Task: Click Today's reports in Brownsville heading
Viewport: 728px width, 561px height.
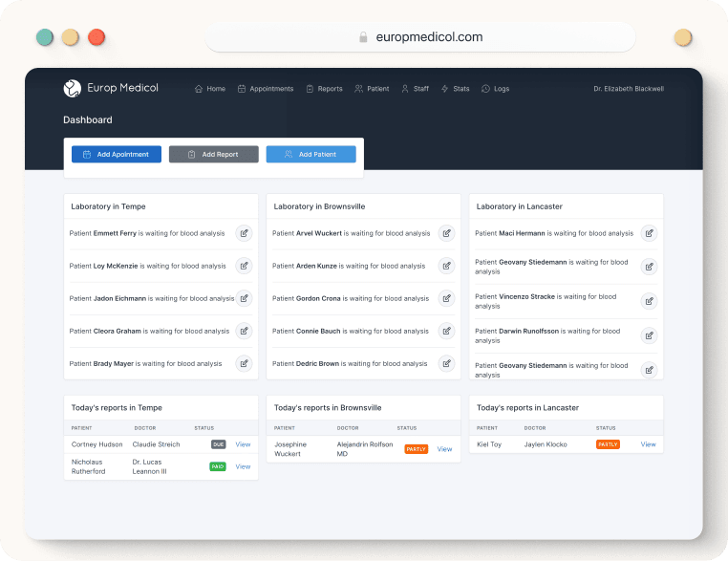Action: [x=328, y=408]
